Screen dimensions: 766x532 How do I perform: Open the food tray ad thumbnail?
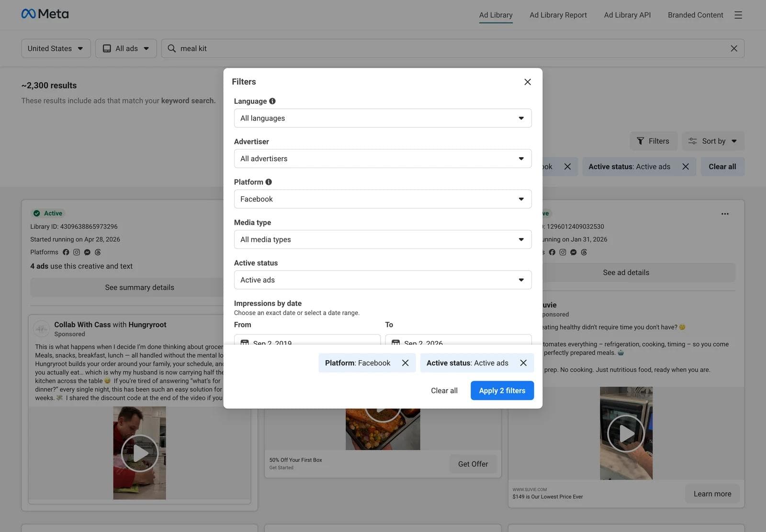(383, 429)
